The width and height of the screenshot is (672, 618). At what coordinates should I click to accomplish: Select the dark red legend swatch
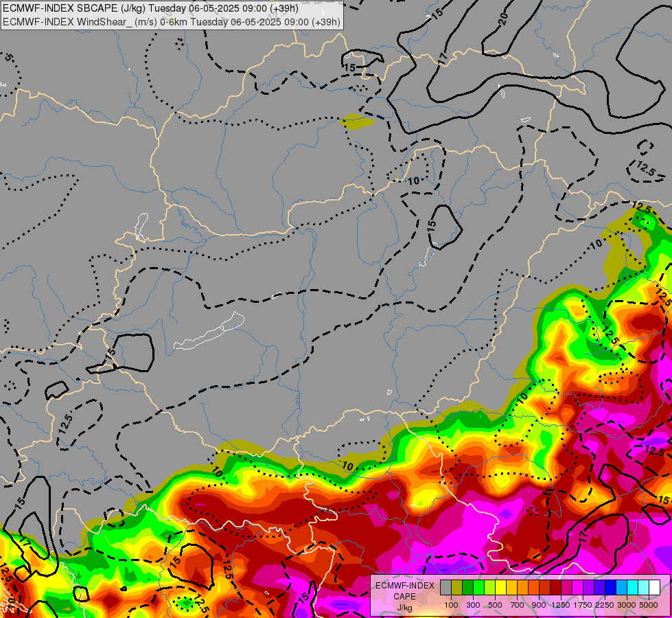(x=555, y=588)
